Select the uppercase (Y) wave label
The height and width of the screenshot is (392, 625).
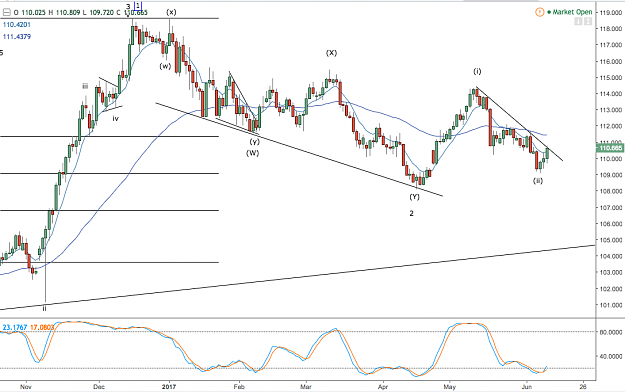(415, 197)
